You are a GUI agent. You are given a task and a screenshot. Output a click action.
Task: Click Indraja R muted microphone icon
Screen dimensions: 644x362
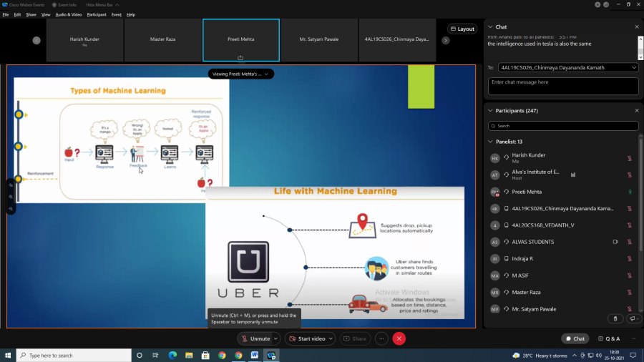pos(629,258)
